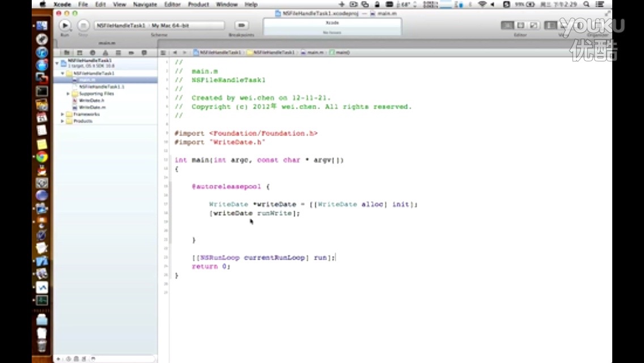Select the Project navigator folder icon
The width and height of the screenshot is (644, 363).
click(66, 53)
